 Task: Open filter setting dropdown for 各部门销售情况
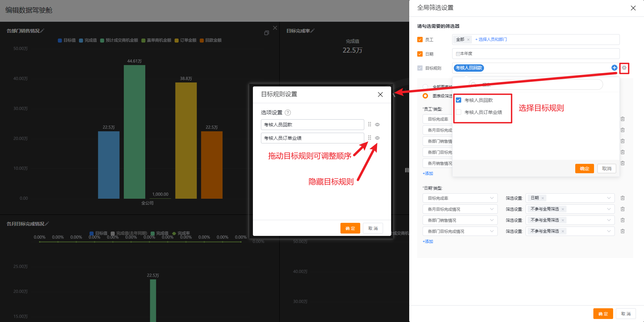point(570,220)
